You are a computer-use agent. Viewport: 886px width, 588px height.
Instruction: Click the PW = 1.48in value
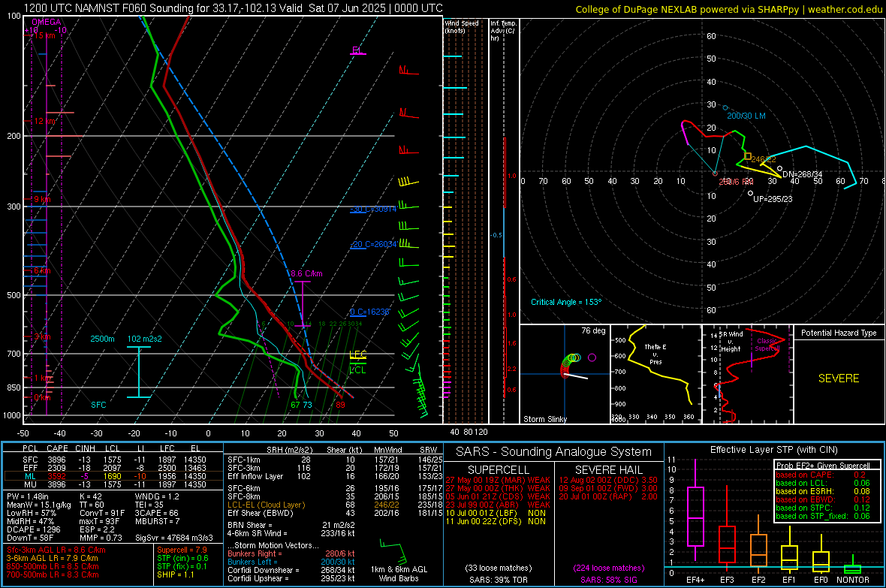click(x=28, y=496)
